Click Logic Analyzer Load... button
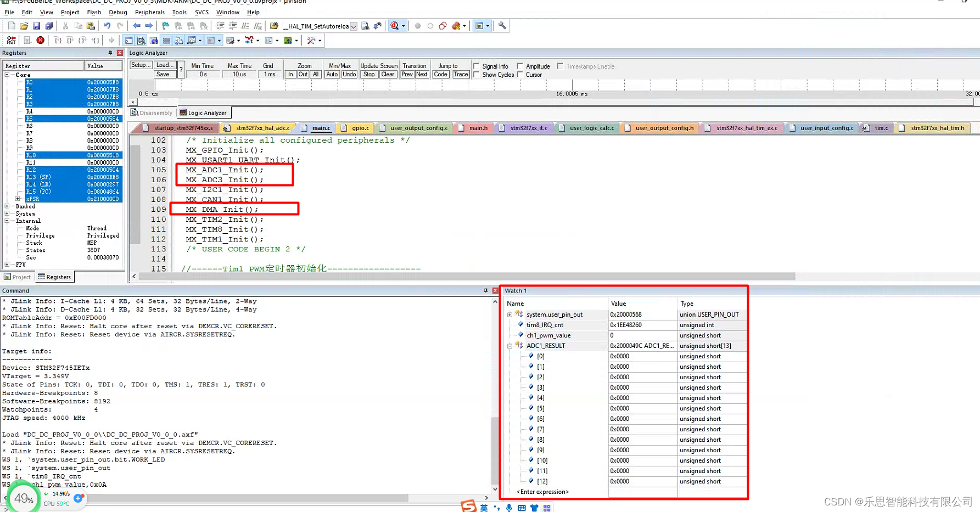The image size is (980, 512). [x=165, y=65]
